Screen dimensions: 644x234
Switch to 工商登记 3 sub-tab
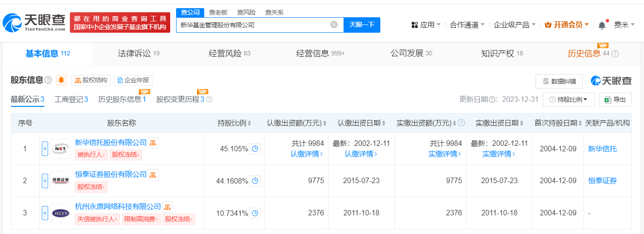coord(71,100)
